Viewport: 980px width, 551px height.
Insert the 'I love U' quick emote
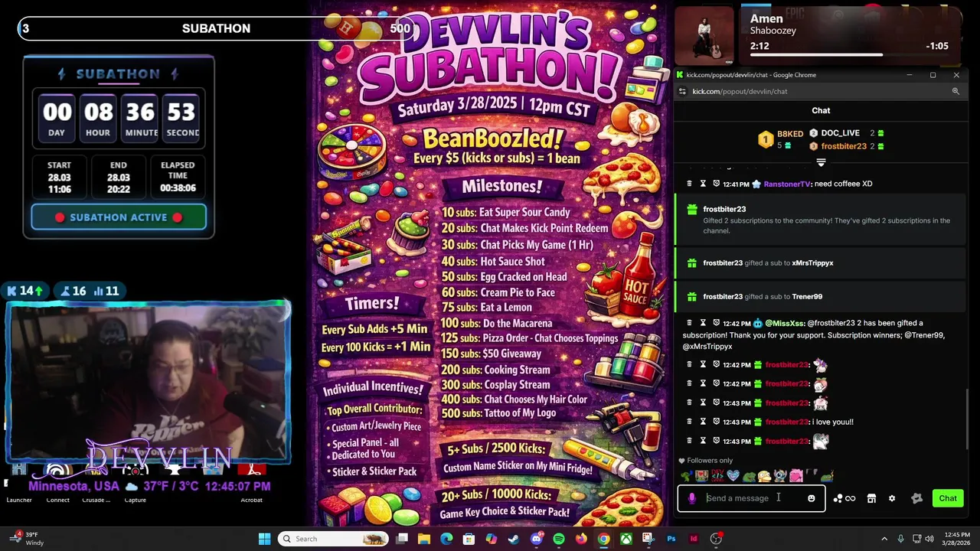pyautogui.click(x=701, y=476)
